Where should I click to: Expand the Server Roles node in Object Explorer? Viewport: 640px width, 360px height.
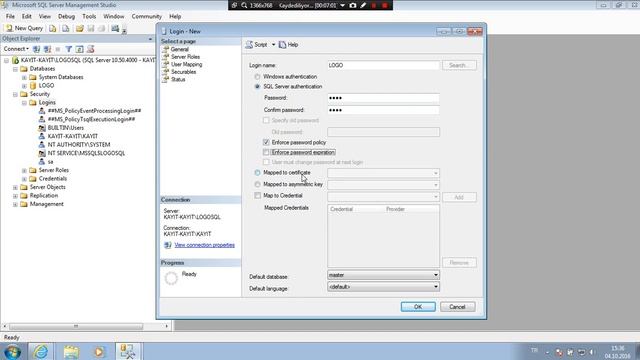click(x=24, y=170)
